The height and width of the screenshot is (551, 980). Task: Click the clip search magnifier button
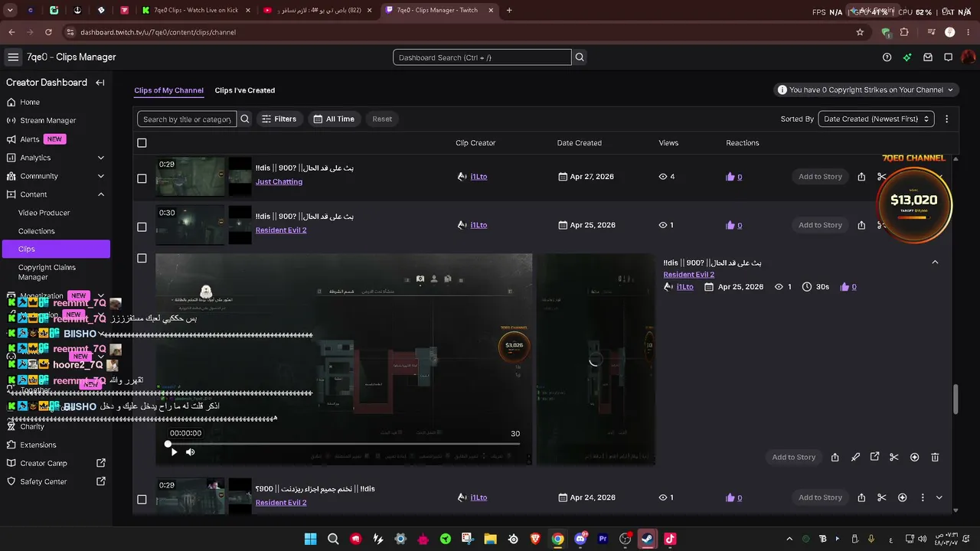tap(245, 119)
